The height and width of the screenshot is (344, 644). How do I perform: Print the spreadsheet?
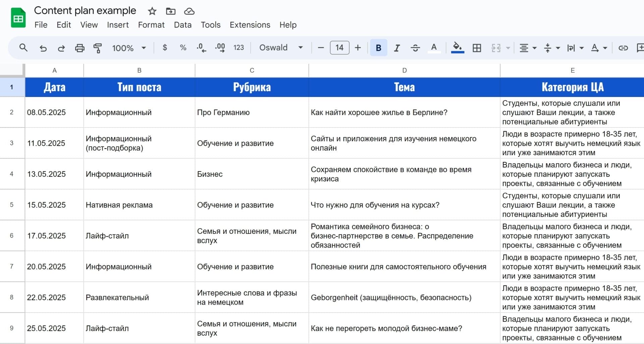[x=79, y=48]
